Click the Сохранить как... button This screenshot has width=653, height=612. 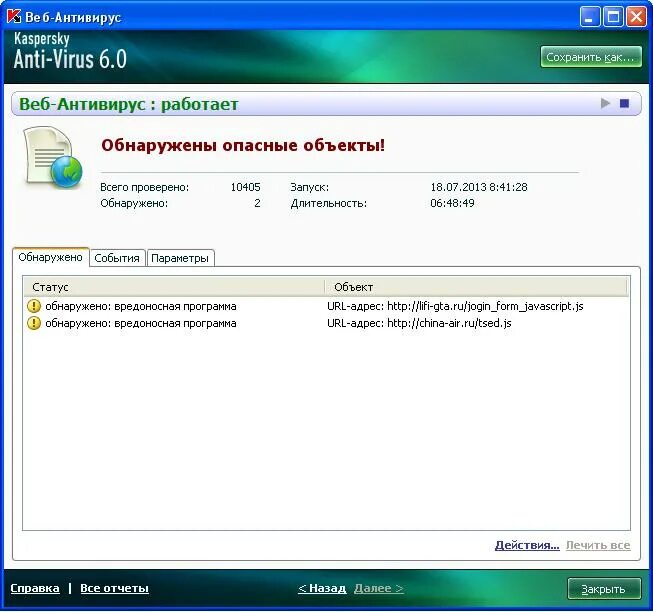591,57
